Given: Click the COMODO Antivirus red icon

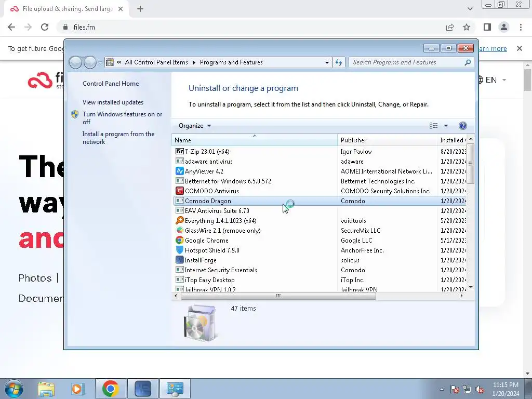Looking at the screenshot, I should click(x=179, y=191).
